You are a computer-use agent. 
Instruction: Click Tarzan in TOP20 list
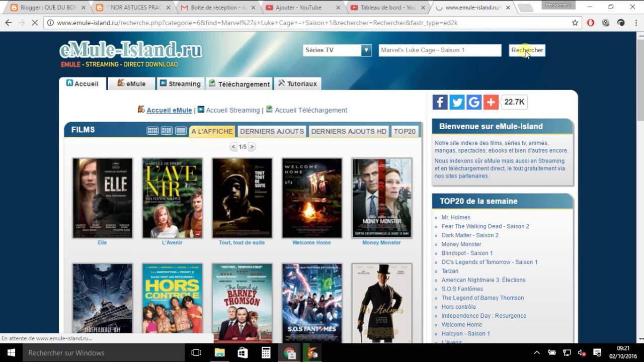(x=450, y=271)
